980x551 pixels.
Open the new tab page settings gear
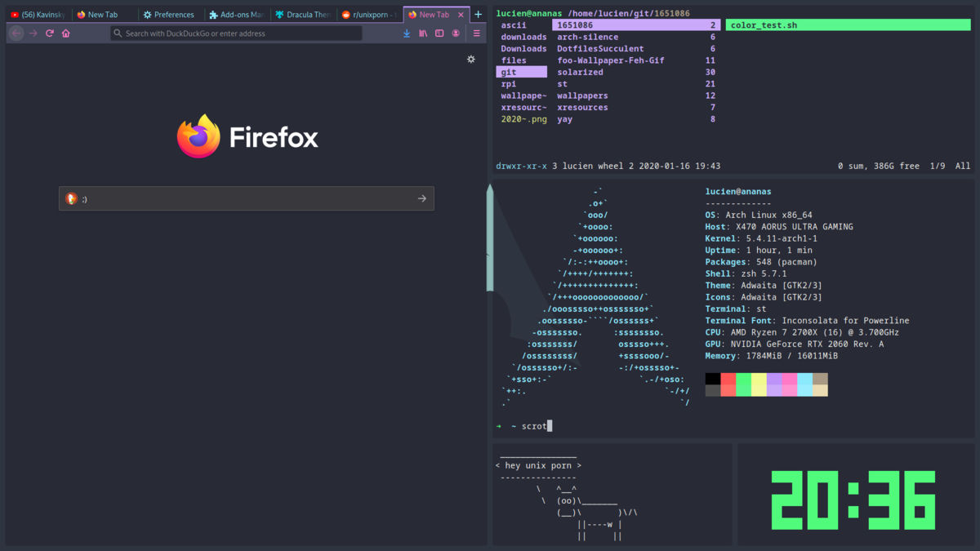(470, 60)
